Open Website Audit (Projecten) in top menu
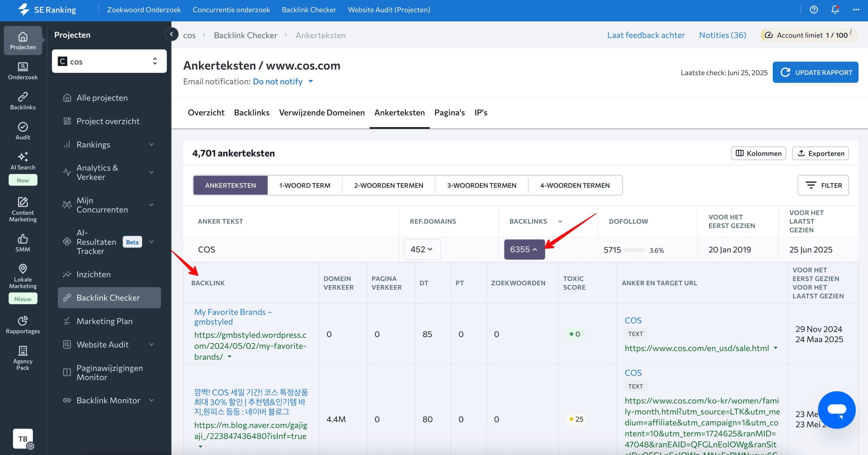868x455 pixels. [389, 10]
